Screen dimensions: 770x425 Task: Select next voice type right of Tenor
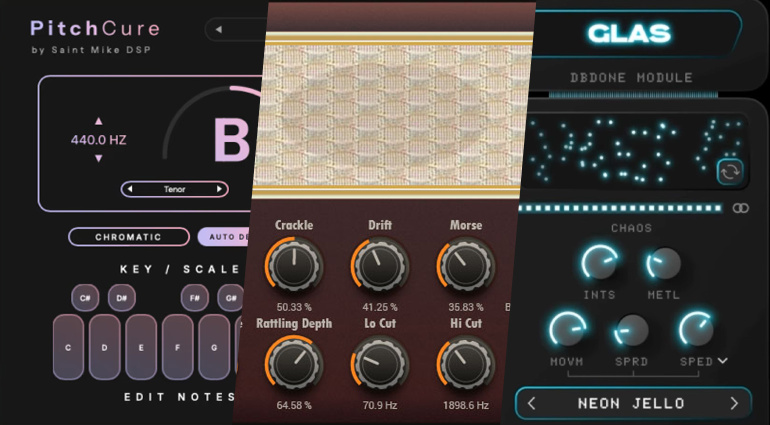pyautogui.click(x=219, y=189)
